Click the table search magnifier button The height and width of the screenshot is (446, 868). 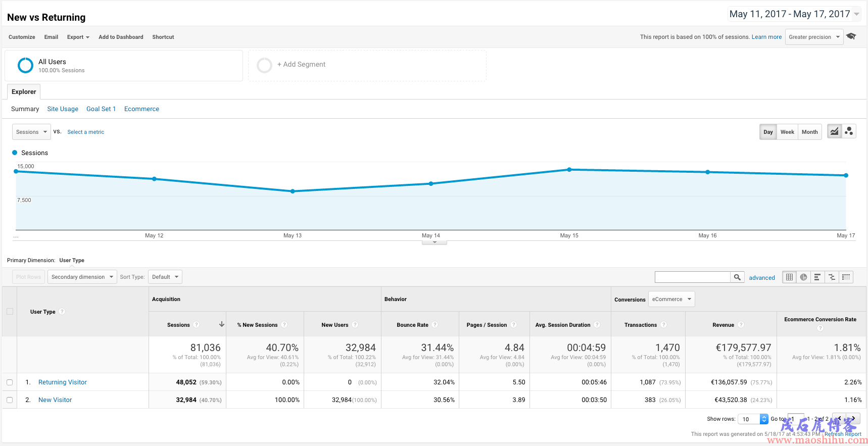pyautogui.click(x=737, y=277)
